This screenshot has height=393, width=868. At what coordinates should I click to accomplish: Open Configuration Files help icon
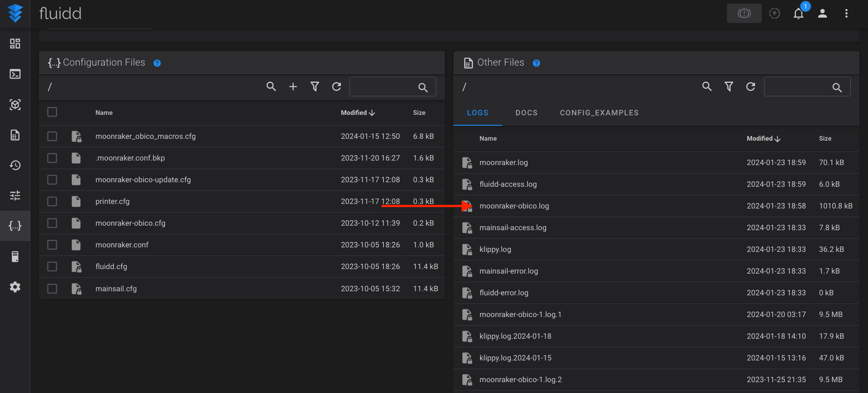tap(157, 63)
